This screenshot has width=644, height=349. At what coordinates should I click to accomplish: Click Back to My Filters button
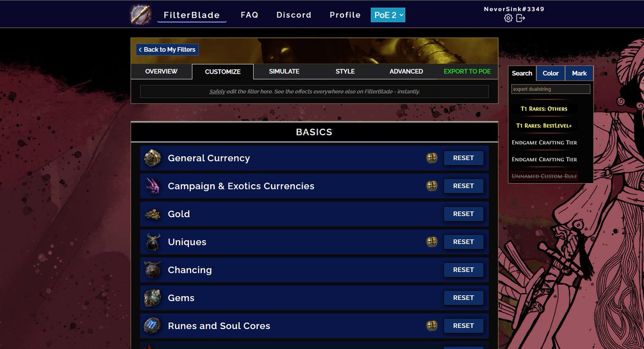point(167,49)
